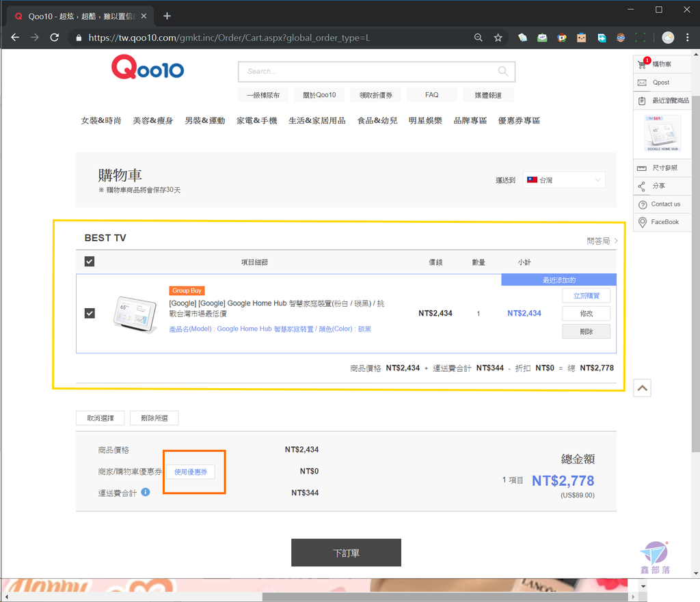Click the horizontal scrollbar at bottom
Viewport: 700px width, 602px height.
(x=445, y=597)
